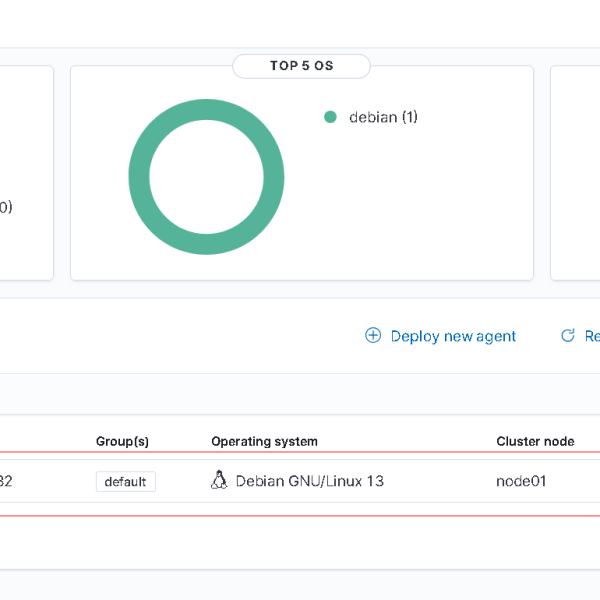Click the green donut chart ring
The height and width of the screenshot is (600, 600).
(139, 177)
